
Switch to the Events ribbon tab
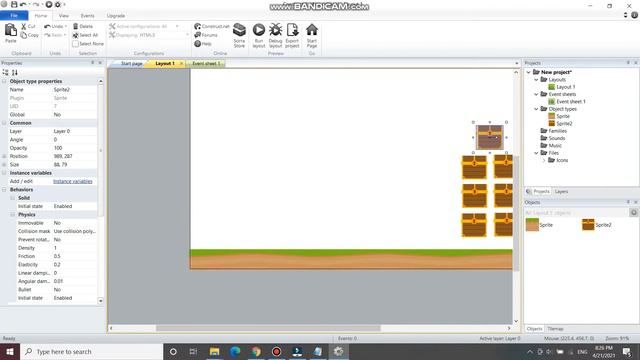(87, 16)
